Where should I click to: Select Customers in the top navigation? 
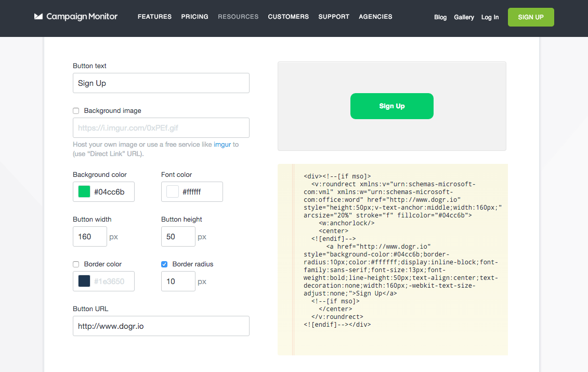click(288, 17)
